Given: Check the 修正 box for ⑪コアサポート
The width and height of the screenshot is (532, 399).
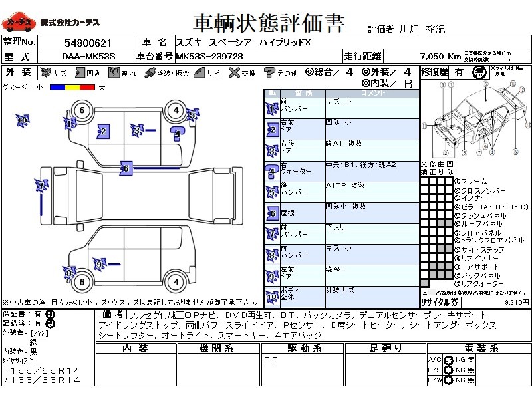Looking at the screenshot, I should [x=433, y=267].
